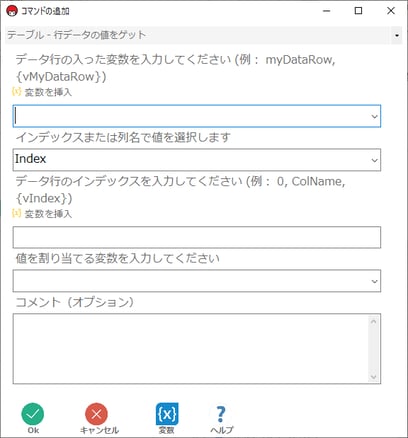This screenshot has width=408, height=438.
Task: Click the red キャンセル cancel icon
Action: 96,414
